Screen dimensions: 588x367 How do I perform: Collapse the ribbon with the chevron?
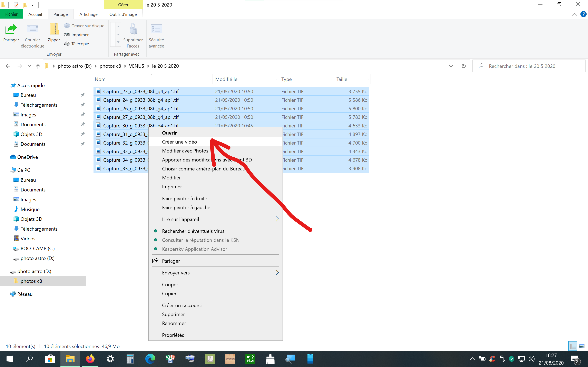(574, 14)
